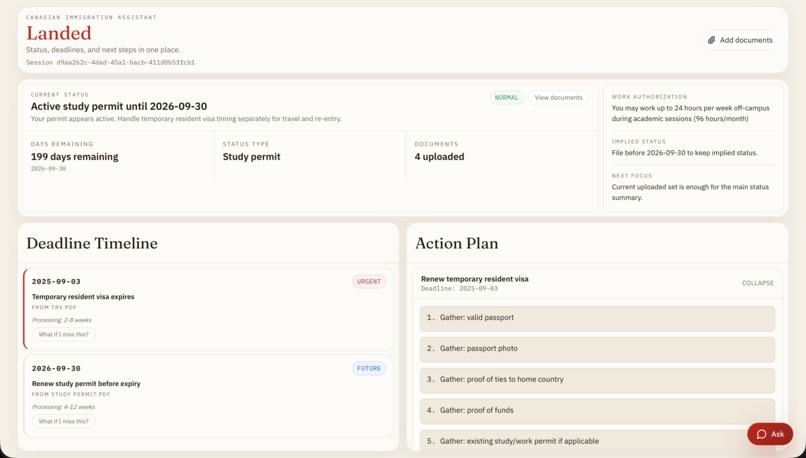The image size is (806, 458).
Task: Click "FROM TRV.PDF" source label
Action: [54, 308]
